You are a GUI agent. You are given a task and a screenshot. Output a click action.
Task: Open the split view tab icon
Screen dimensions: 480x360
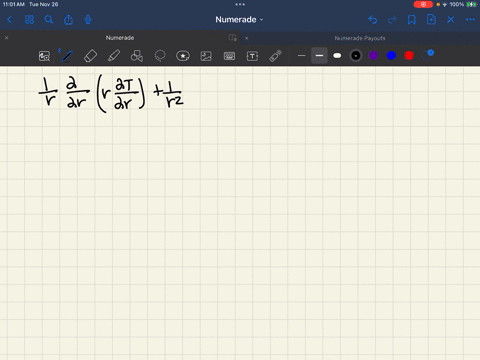coord(233,38)
